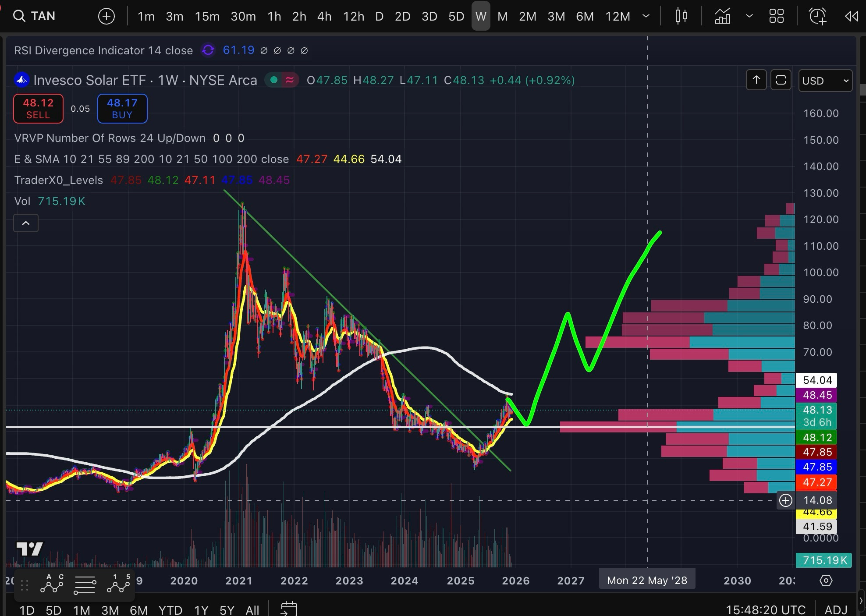Toggle the up arrow chart button

[756, 80]
